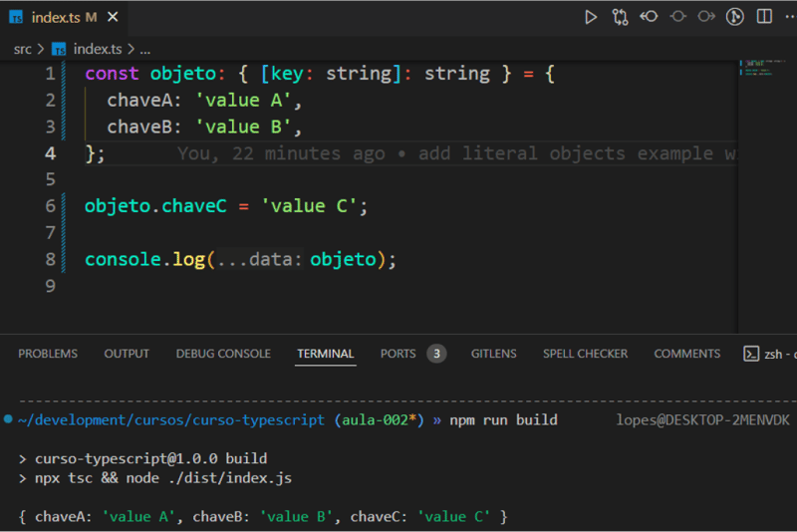Click the zsh terminal shell icon

coord(751,354)
